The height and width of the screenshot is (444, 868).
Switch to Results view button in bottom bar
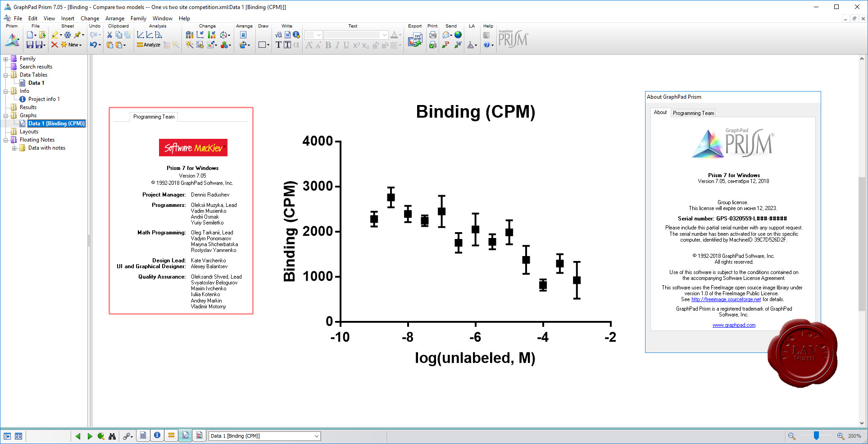171,435
